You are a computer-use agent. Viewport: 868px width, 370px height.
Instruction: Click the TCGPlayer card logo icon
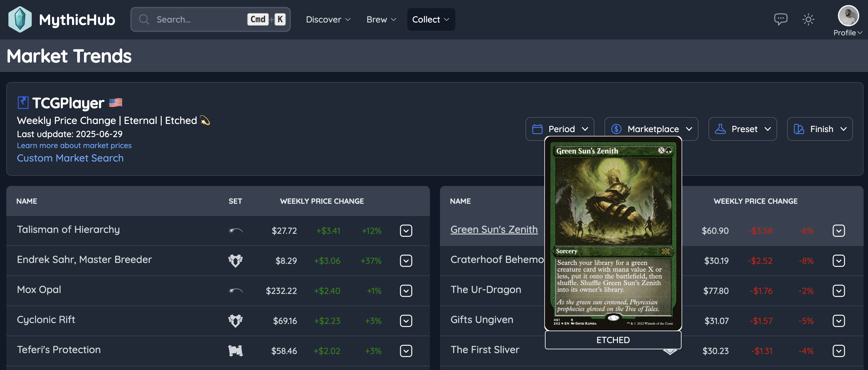point(23,103)
